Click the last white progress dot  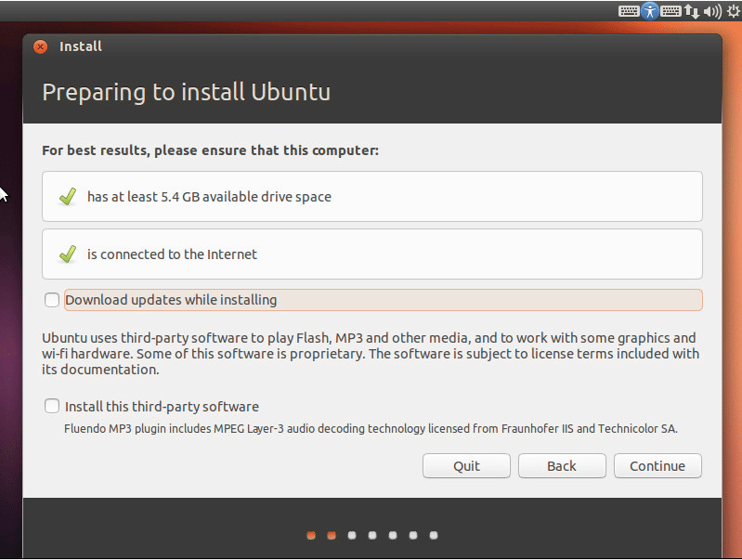[434, 535]
